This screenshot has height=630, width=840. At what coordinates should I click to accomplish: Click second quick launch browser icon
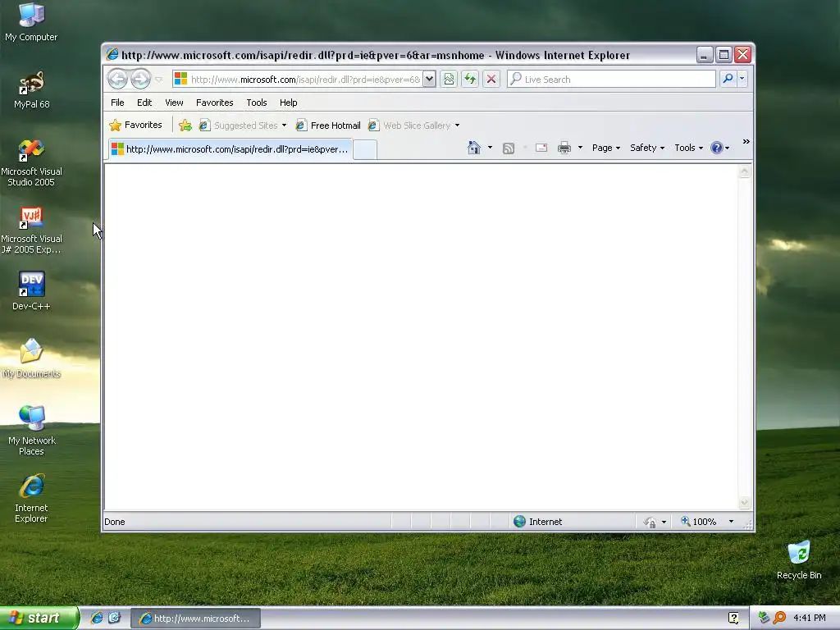point(114,618)
